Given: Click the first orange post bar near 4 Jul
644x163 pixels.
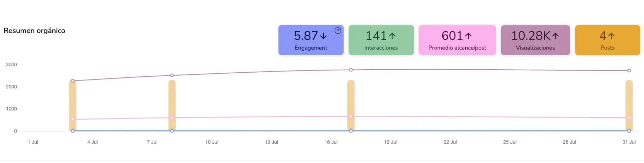Looking at the screenshot, I should tap(73, 102).
